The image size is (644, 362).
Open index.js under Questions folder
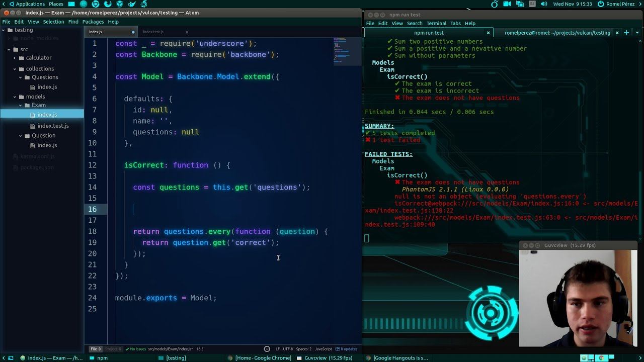coord(47,87)
